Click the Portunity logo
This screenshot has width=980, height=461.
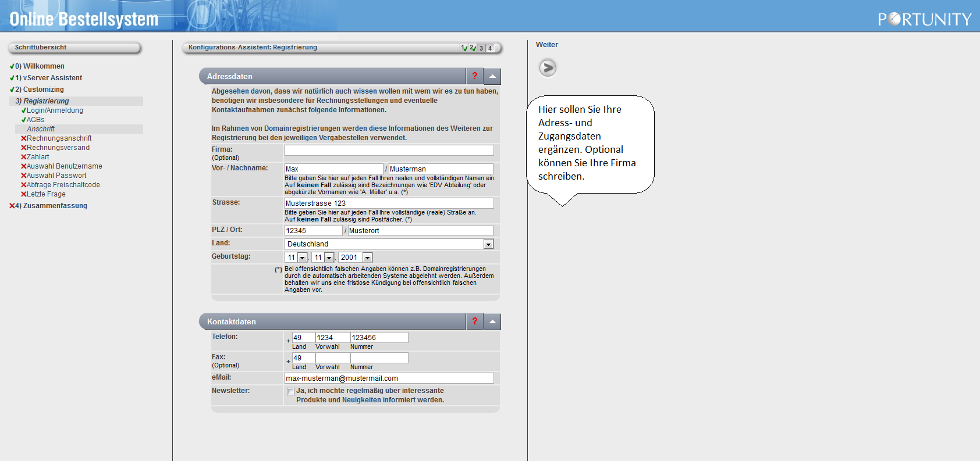pyautogui.click(x=924, y=19)
